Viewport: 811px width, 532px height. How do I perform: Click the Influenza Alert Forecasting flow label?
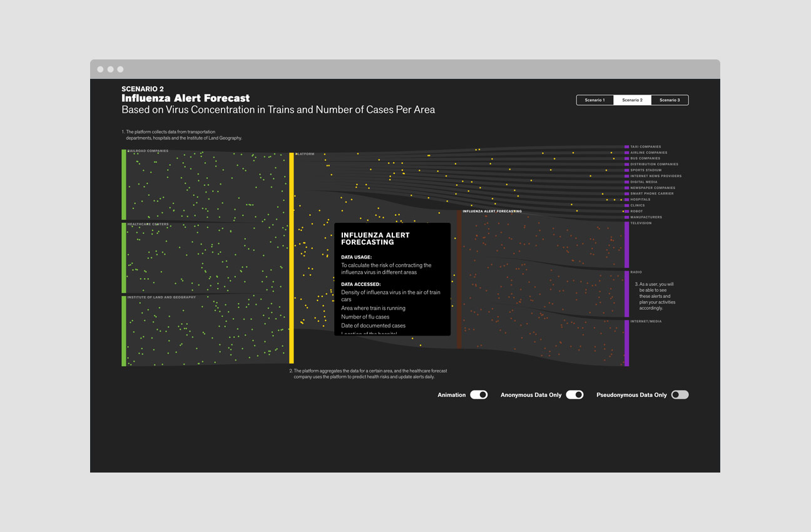tap(492, 212)
